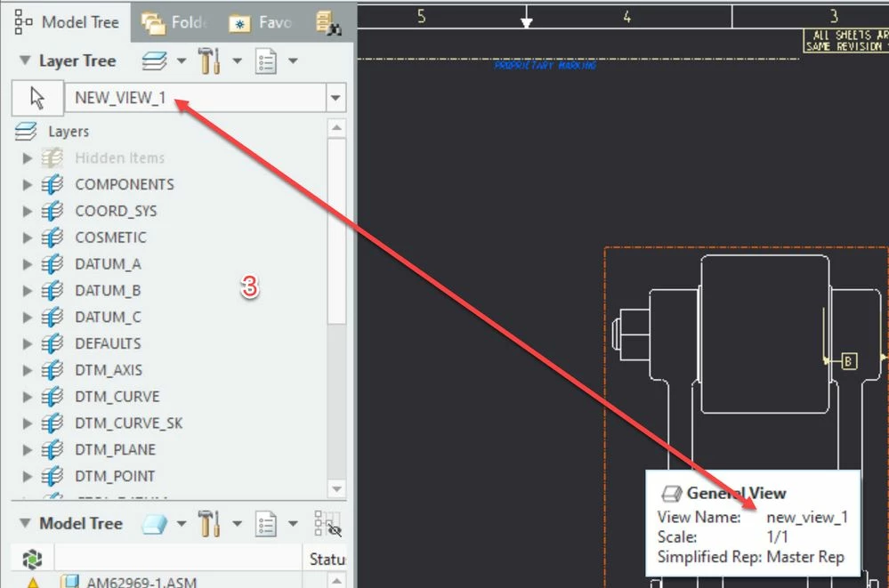Open the NEW_VIEW_1 combo box dropdown

(x=335, y=98)
